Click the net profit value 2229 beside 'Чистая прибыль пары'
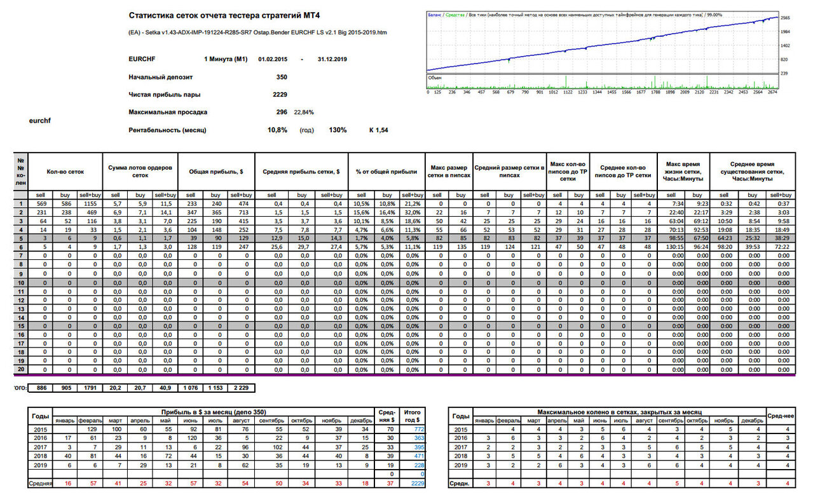The height and width of the screenshot is (504, 820). point(280,95)
